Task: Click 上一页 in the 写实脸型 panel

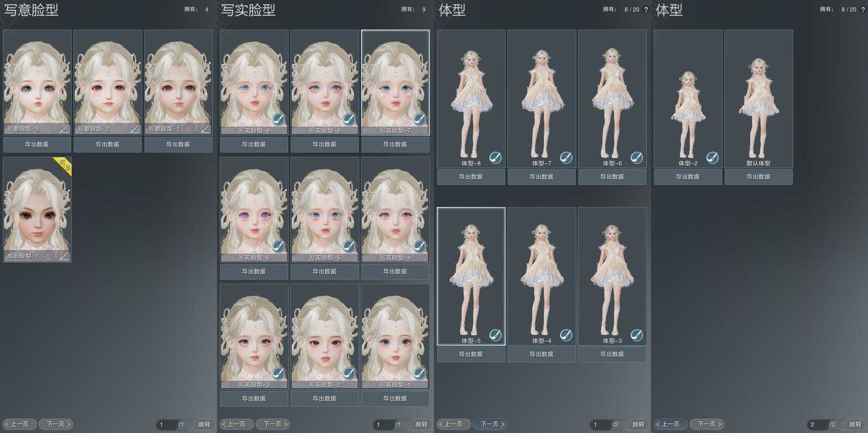Action: pos(236,424)
